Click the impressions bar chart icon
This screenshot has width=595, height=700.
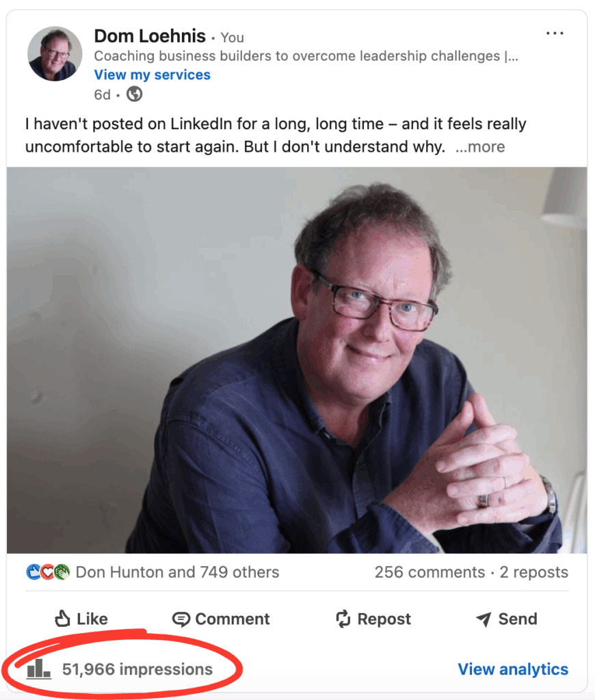pos(39,669)
